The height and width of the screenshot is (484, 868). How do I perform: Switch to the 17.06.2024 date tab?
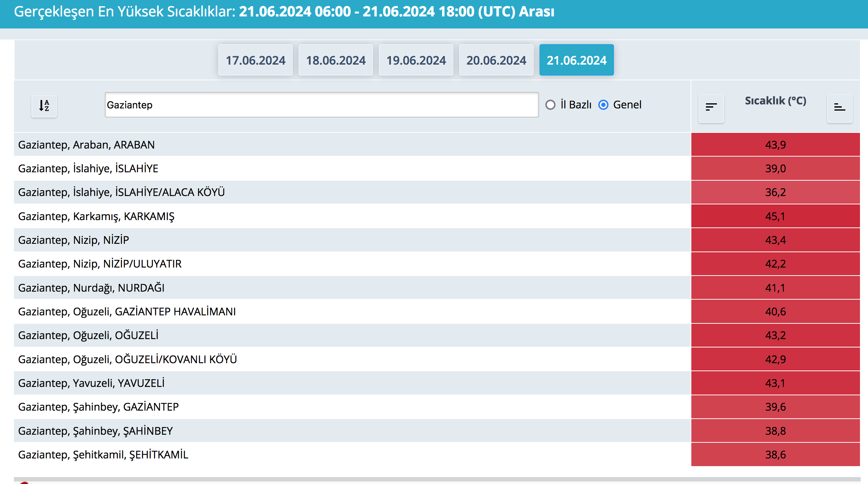point(256,60)
